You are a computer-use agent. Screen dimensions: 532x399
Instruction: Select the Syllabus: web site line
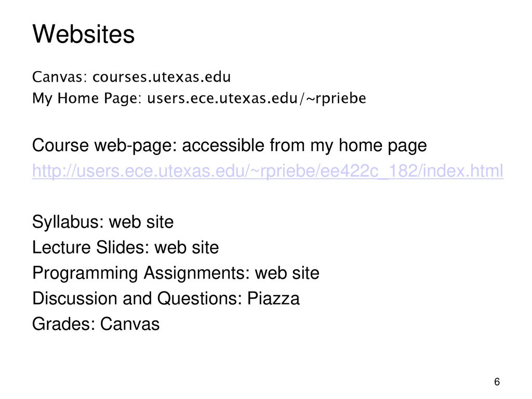pyautogui.click(x=103, y=222)
